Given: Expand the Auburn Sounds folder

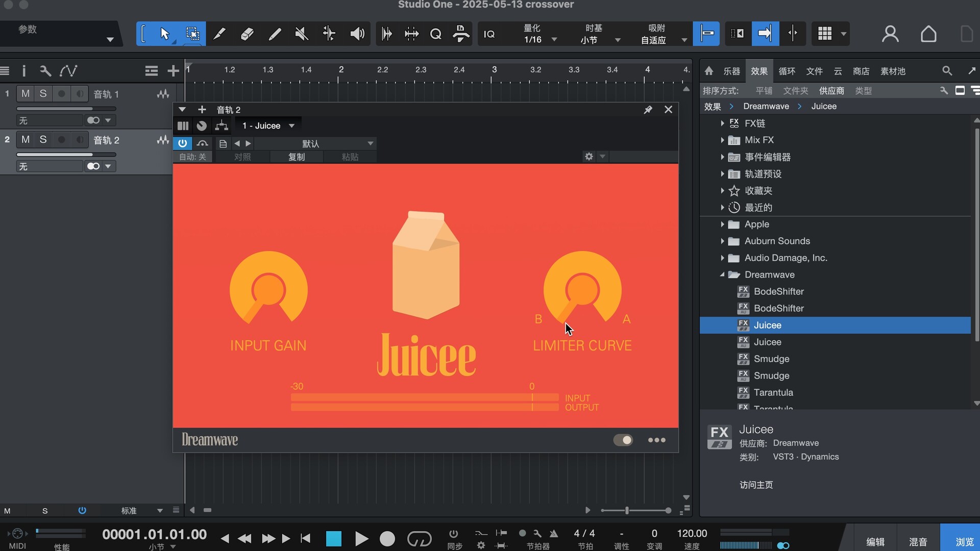Looking at the screenshot, I should (722, 241).
